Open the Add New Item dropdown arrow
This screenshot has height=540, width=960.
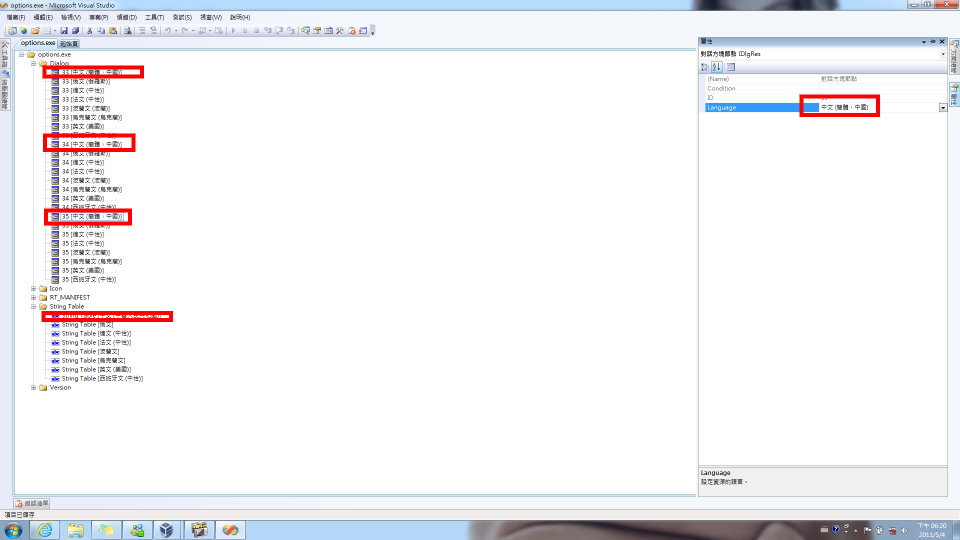pyautogui.click(x=54, y=31)
